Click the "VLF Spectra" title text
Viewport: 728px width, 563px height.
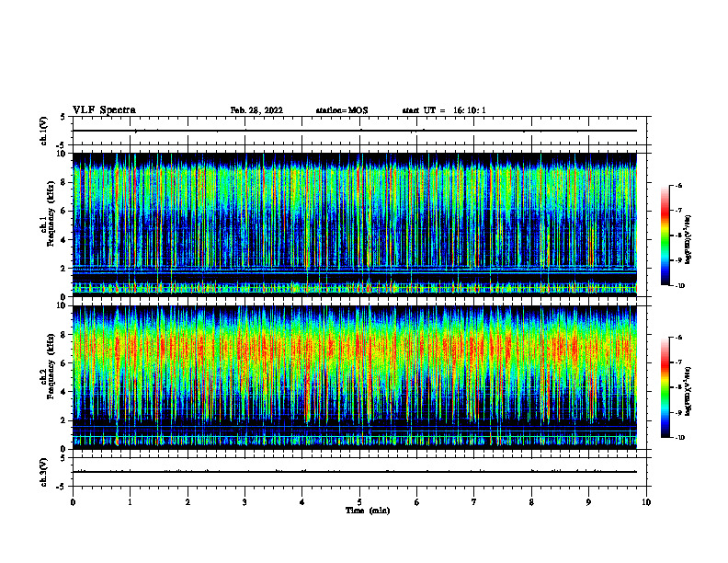[x=104, y=110]
